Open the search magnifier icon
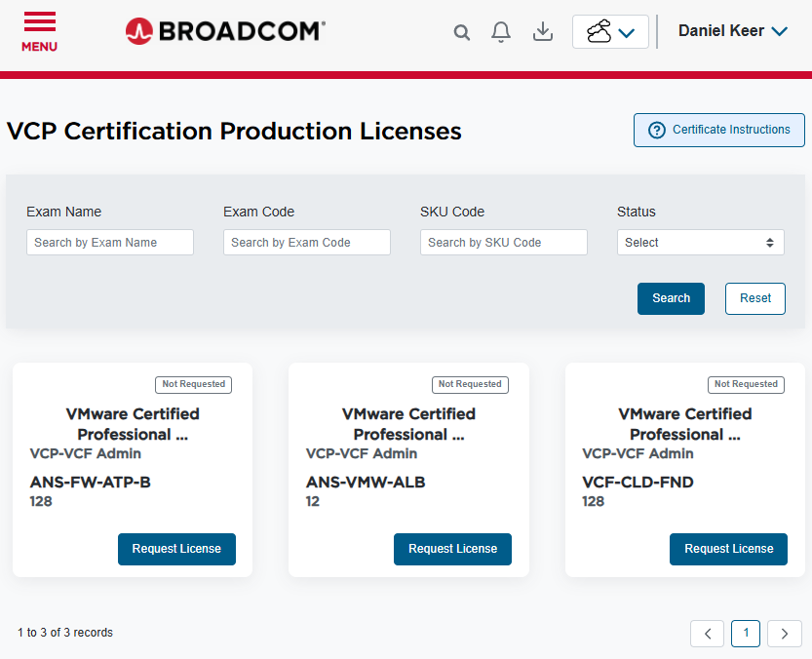Image resolution: width=812 pixels, height=659 pixels. (461, 32)
